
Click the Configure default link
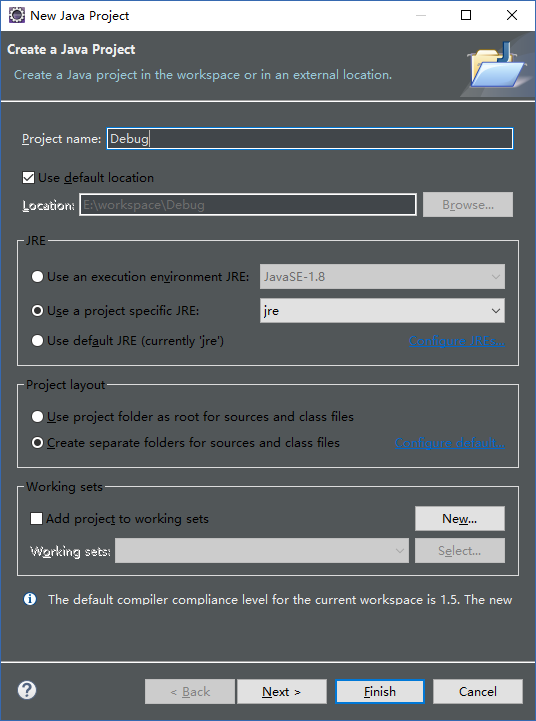pos(450,443)
